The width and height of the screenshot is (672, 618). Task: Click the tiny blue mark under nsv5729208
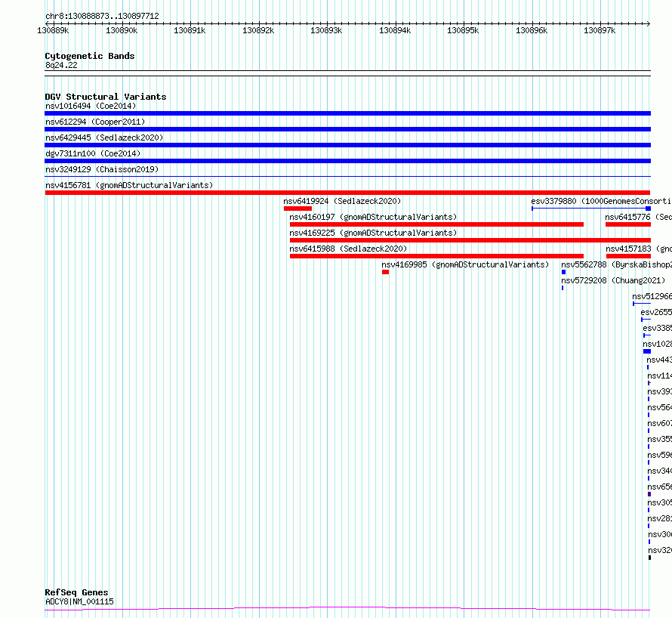pos(563,288)
